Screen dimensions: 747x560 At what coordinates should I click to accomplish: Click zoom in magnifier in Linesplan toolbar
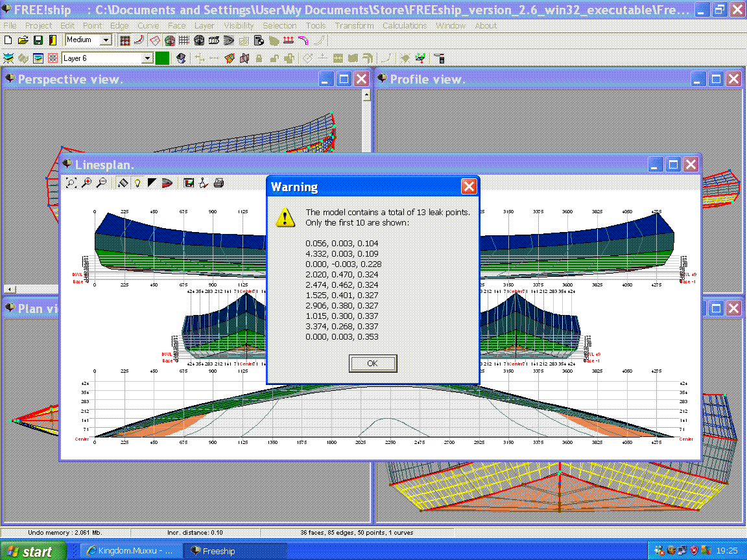pos(86,183)
